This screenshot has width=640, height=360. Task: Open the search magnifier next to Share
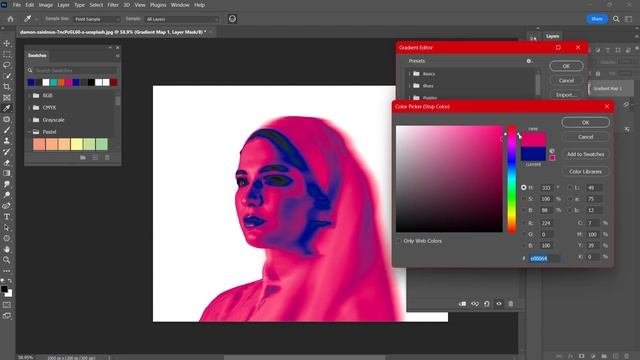616,19
